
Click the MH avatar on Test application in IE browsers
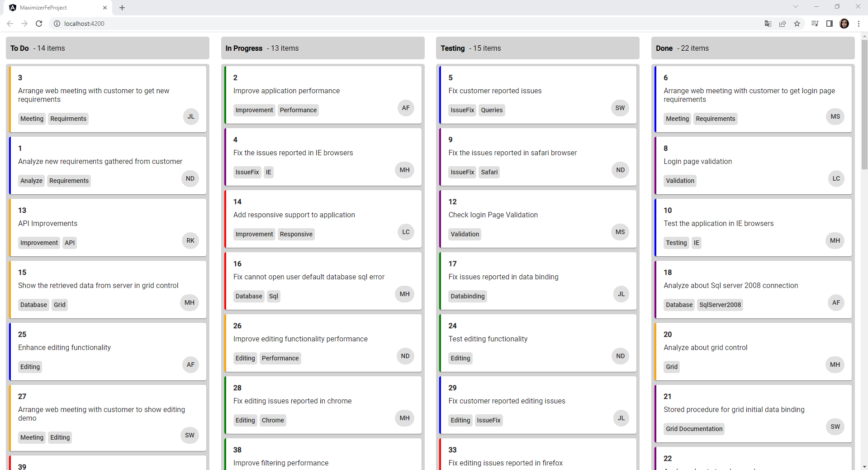[x=835, y=240]
